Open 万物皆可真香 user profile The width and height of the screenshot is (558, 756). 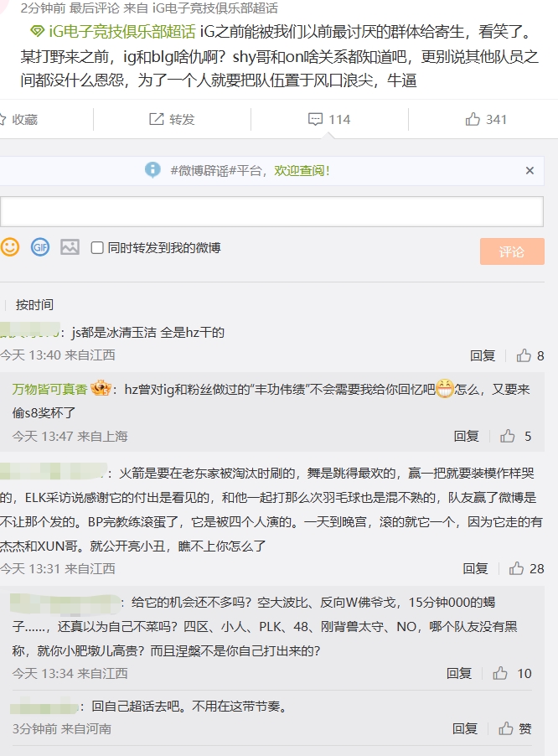pos(49,389)
